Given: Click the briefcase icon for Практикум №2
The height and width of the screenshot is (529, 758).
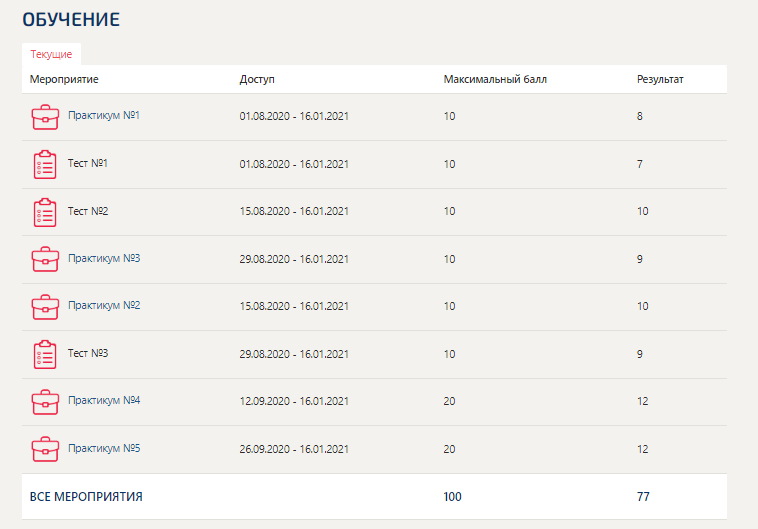Looking at the screenshot, I should 45,307.
